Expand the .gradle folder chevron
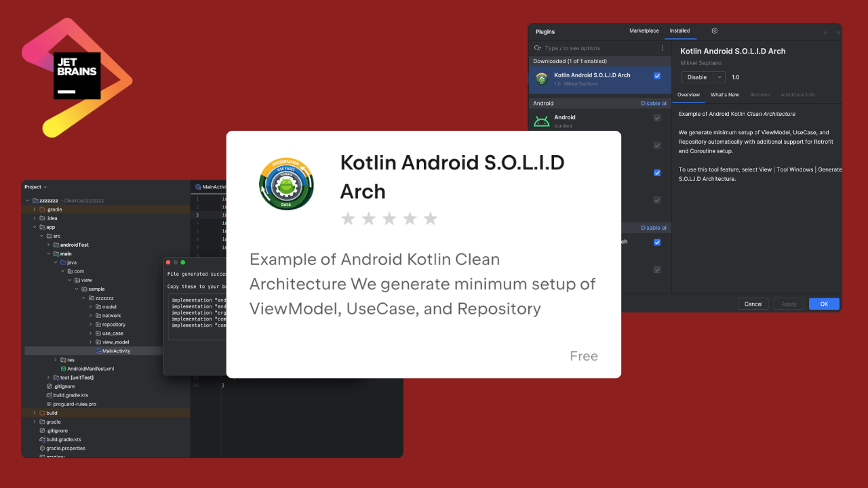This screenshot has height=488, width=868. coord(35,209)
